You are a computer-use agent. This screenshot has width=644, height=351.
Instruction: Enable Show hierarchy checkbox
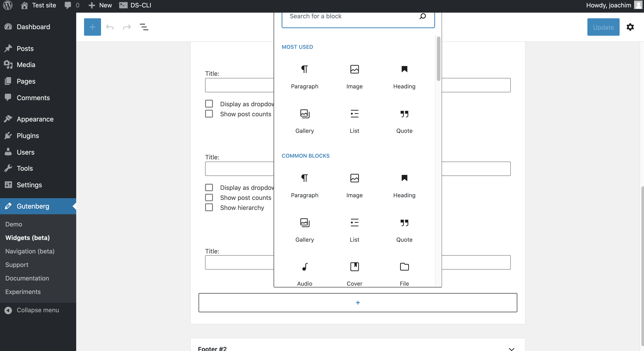tap(209, 208)
